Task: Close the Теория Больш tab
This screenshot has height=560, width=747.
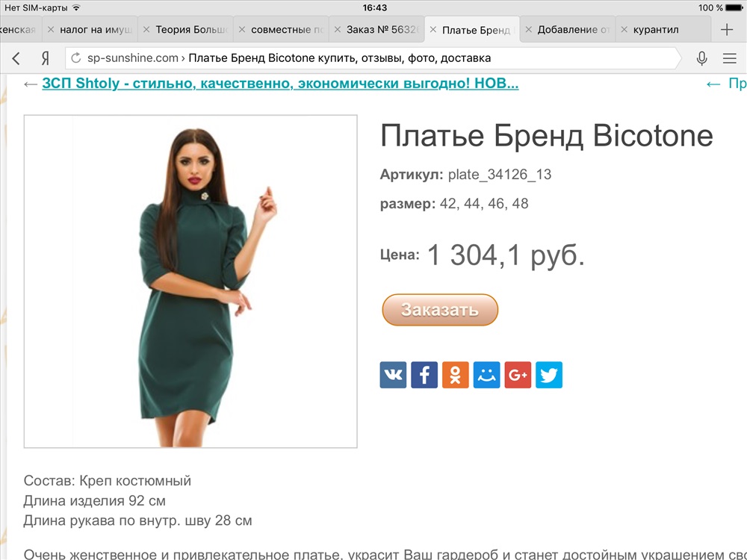Action: point(146,30)
